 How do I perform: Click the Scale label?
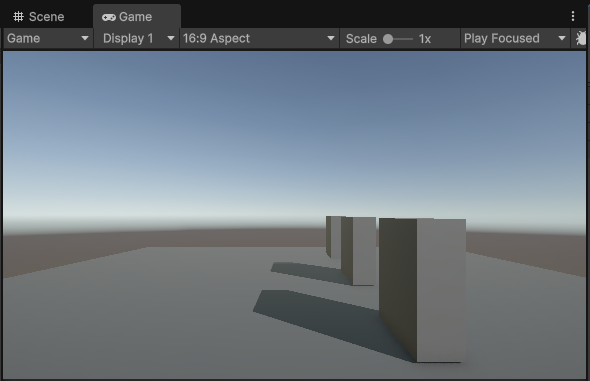[361, 39]
